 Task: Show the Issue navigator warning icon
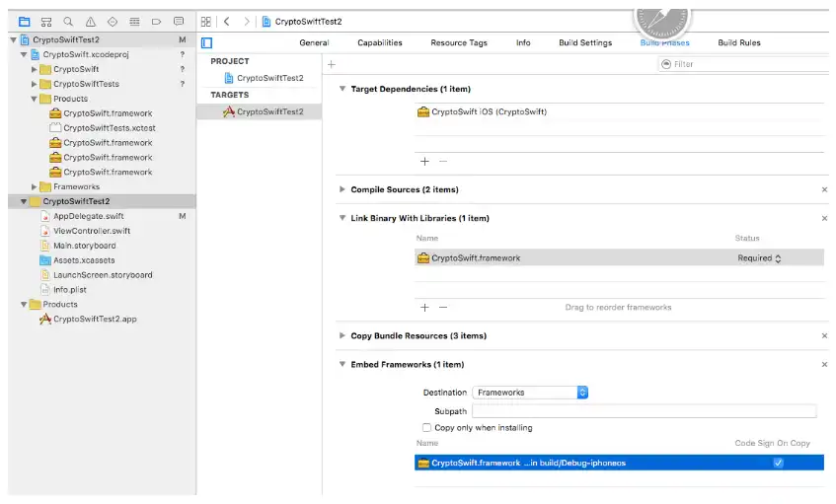[91, 21]
